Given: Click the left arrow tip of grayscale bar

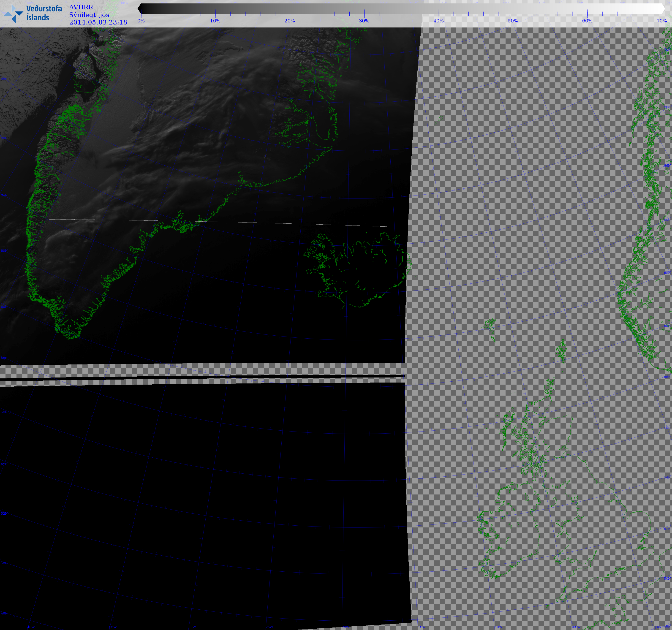Looking at the screenshot, I should (139, 8).
